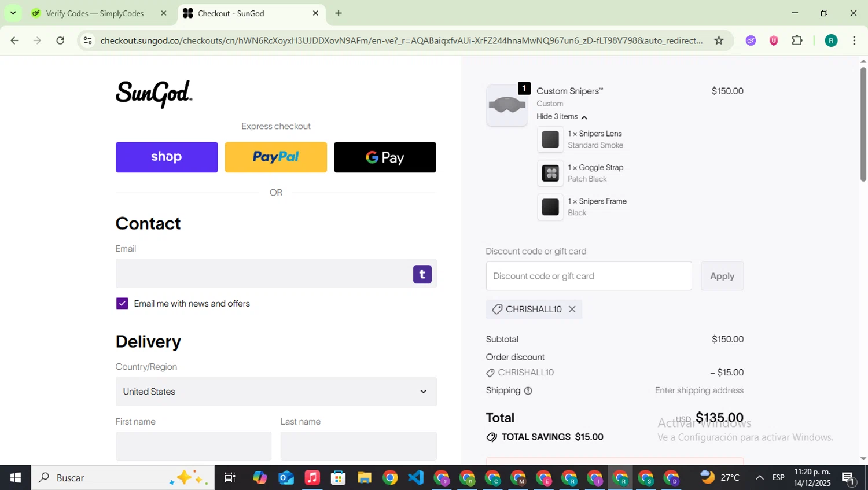Open the 27°C weather widget
Viewport: 868px width, 490px height.
tap(720, 478)
